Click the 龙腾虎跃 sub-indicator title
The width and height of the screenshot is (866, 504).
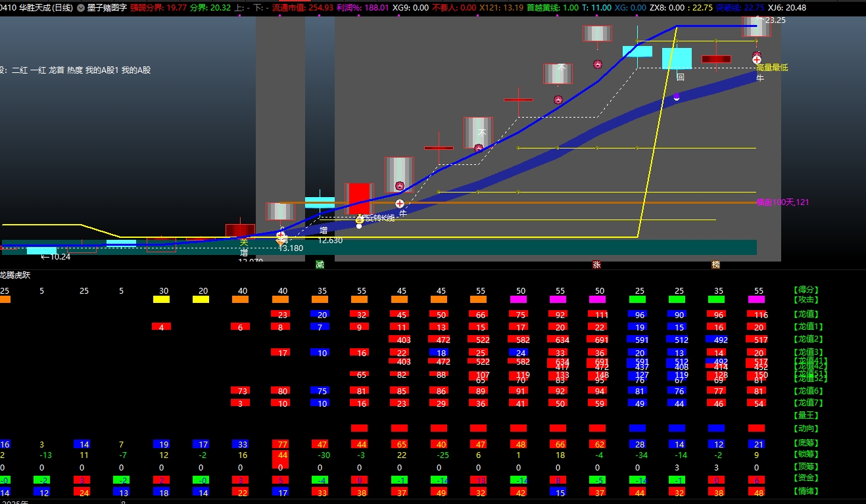click(15, 275)
